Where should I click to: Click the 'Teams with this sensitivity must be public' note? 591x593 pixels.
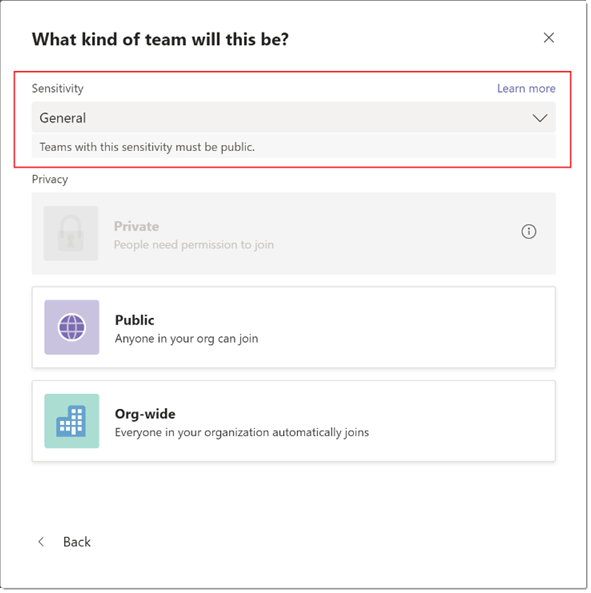click(x=147, y=147)
